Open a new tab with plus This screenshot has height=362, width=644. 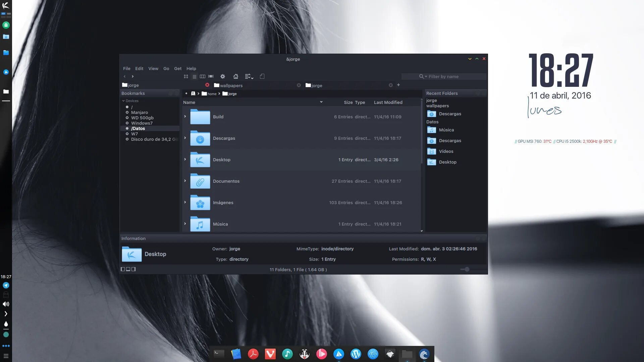click(398, 85)
